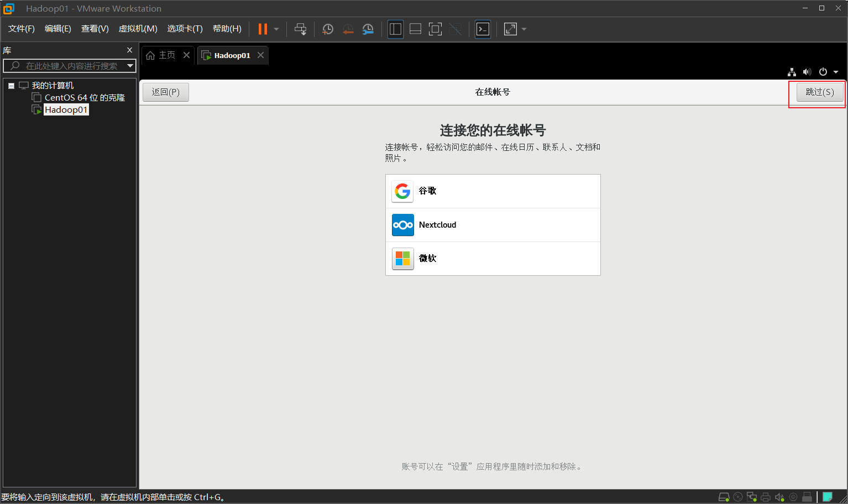Enter full screen mode icon
Image resolution: width=848 pixels, height=504 pixels.
(435, 29)
